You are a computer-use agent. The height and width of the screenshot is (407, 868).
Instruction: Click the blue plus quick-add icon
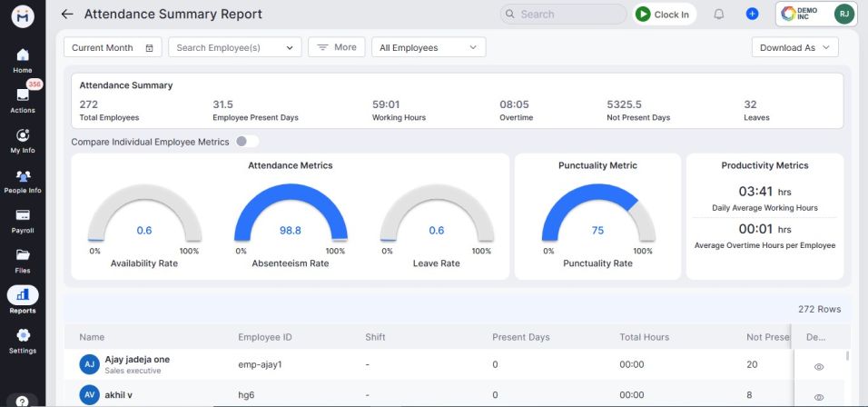coord(752,15)
